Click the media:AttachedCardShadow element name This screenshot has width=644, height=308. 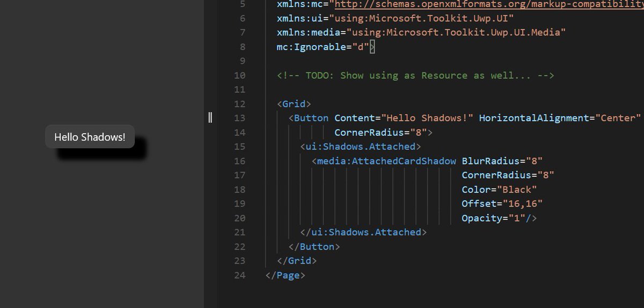coord(387,161)
